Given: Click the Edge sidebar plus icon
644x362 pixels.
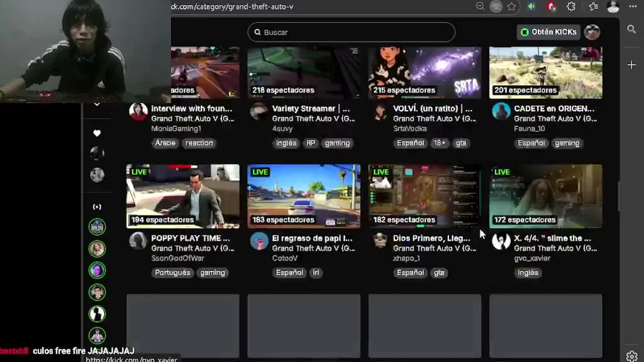Looking at the screenshot, I should (631, 65).
